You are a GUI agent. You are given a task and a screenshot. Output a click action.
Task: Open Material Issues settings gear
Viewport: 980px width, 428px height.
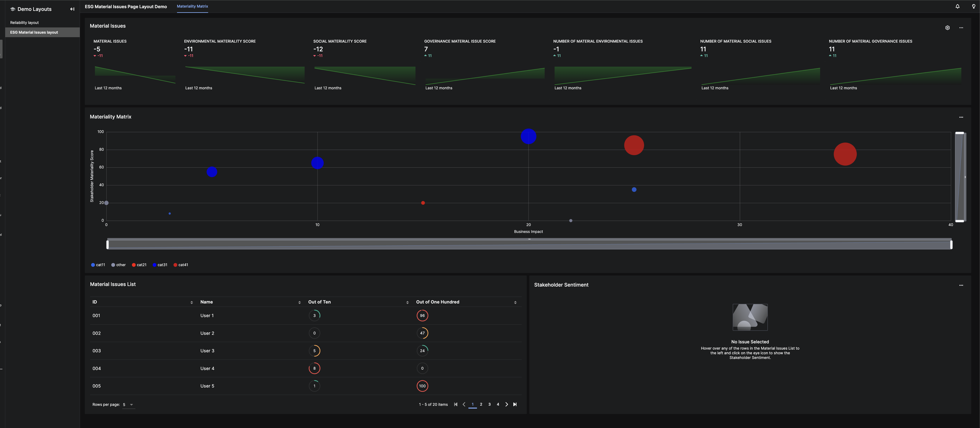coord(947,28)
